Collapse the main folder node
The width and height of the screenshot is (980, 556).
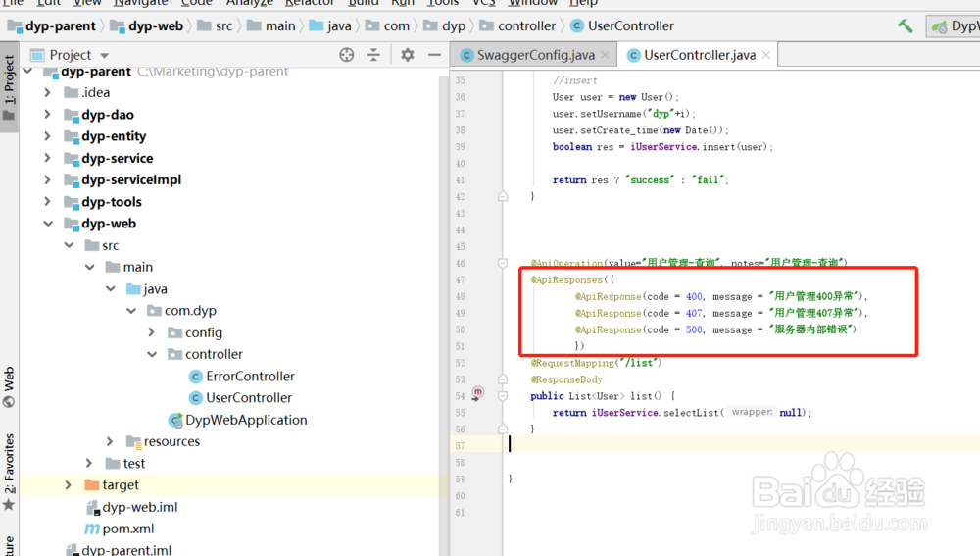click(x=89, y=267)
